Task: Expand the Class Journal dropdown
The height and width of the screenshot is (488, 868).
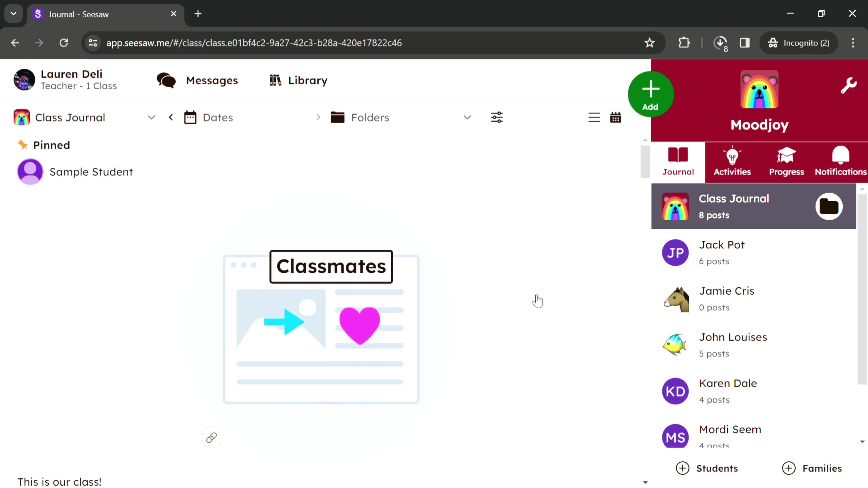Action: (151, 117)
